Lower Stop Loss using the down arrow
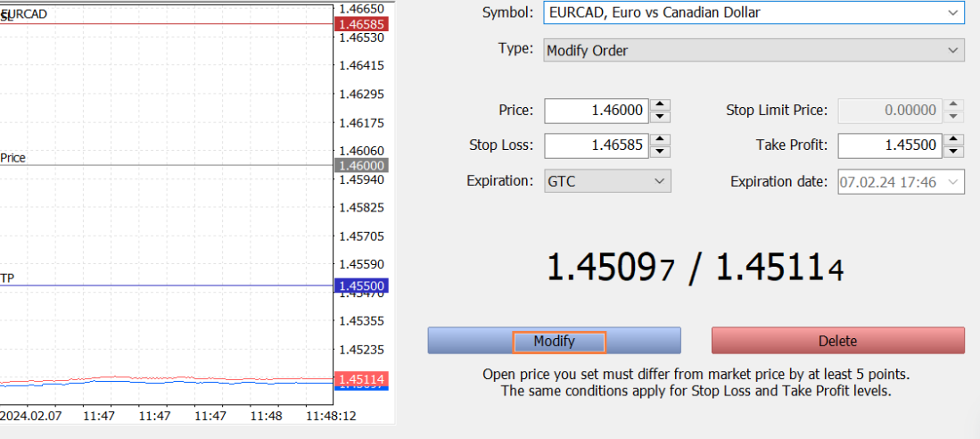This screenshot has height=439, width=980. [x=660, y=151]
